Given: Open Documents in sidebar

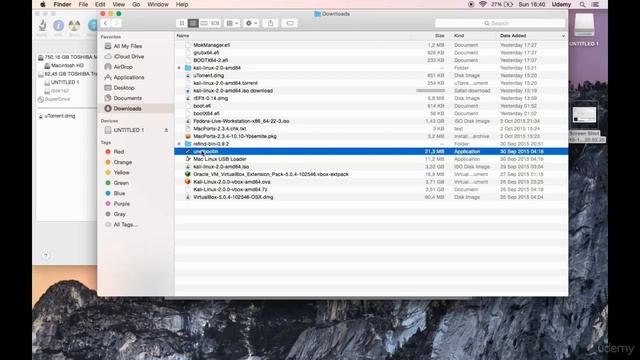Looking at the screenshot, I should click(x=127, y=98).
